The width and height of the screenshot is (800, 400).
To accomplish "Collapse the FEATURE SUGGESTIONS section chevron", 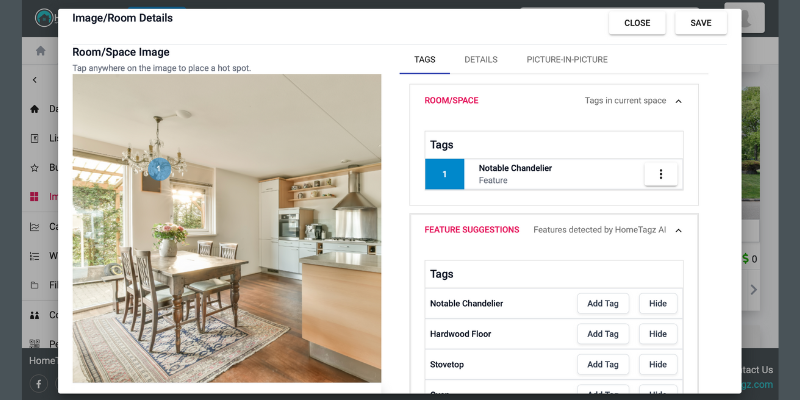I will click(678, 231).
